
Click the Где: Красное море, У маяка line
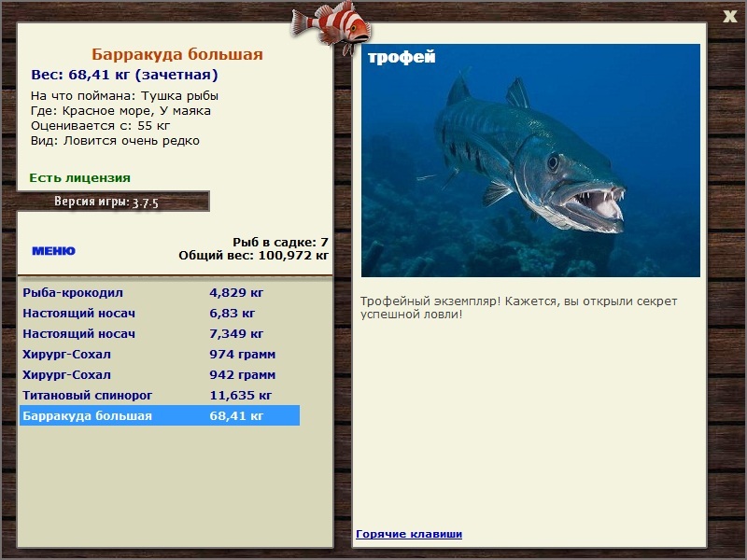click(120, 111)
